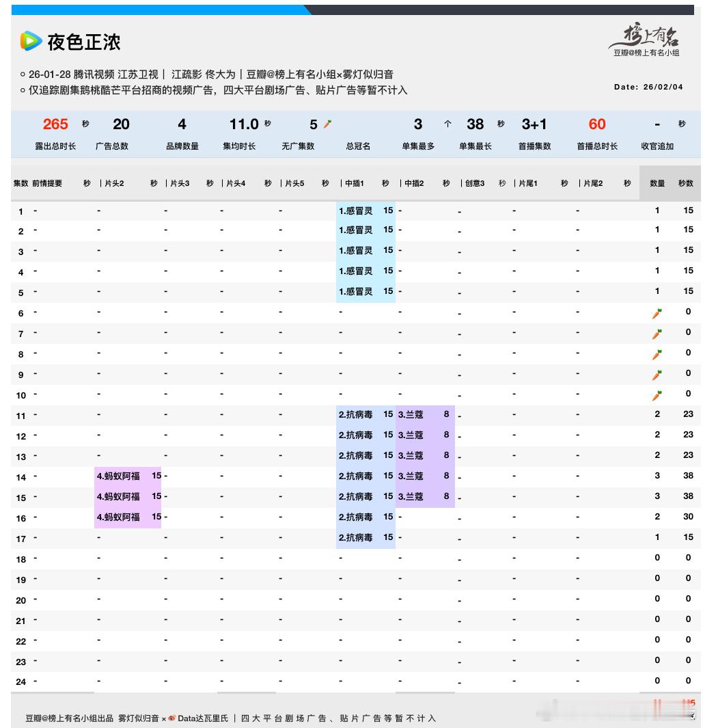703x728 pixels.
Task: Click the 片头4 column header
Action: click(236, 183)
